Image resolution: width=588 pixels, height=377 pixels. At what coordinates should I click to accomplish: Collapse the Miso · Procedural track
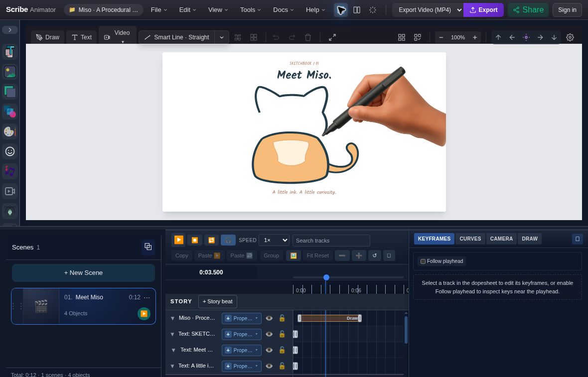pos(172,318)
